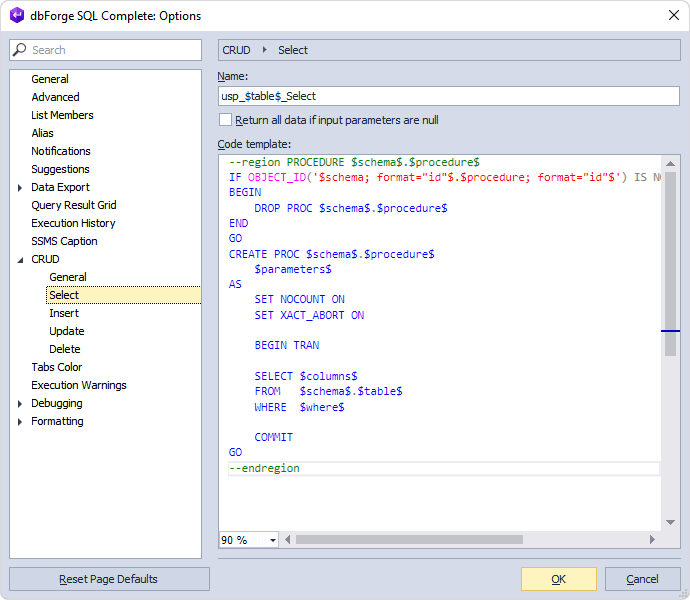Open Execution Warnings options
690x600 pixels.
click(79, 386)
